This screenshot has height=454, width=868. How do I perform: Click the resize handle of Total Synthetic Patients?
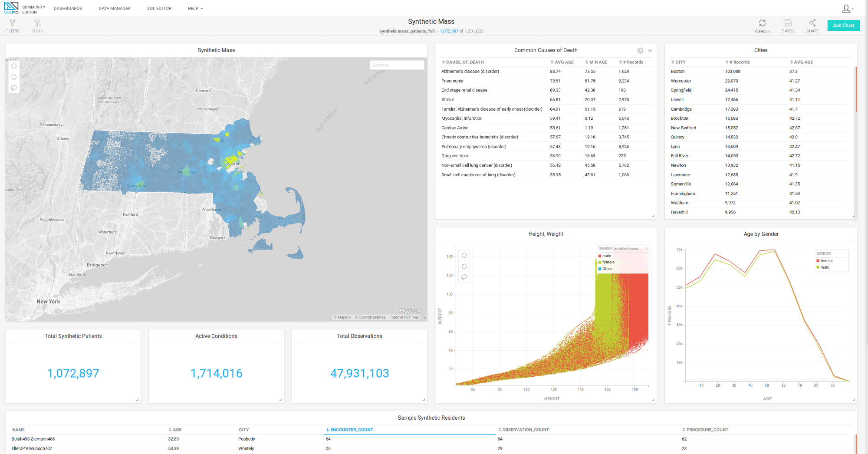point(137,399)
